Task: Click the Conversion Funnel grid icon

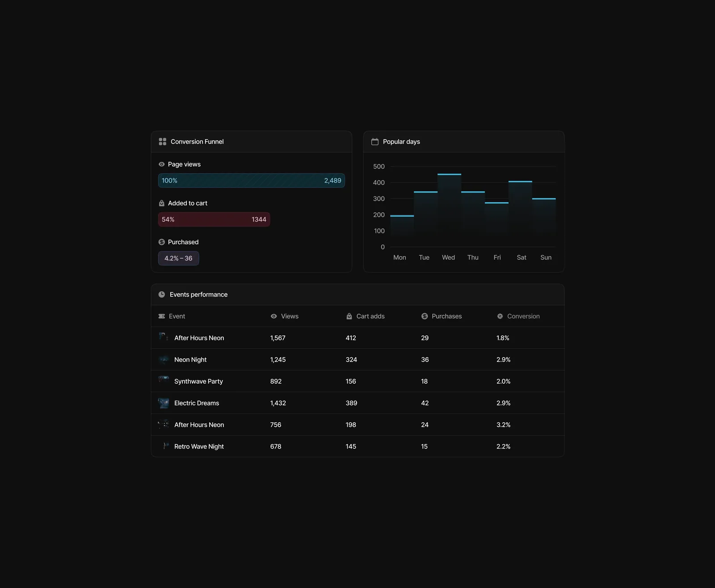Action: point(163,142)
